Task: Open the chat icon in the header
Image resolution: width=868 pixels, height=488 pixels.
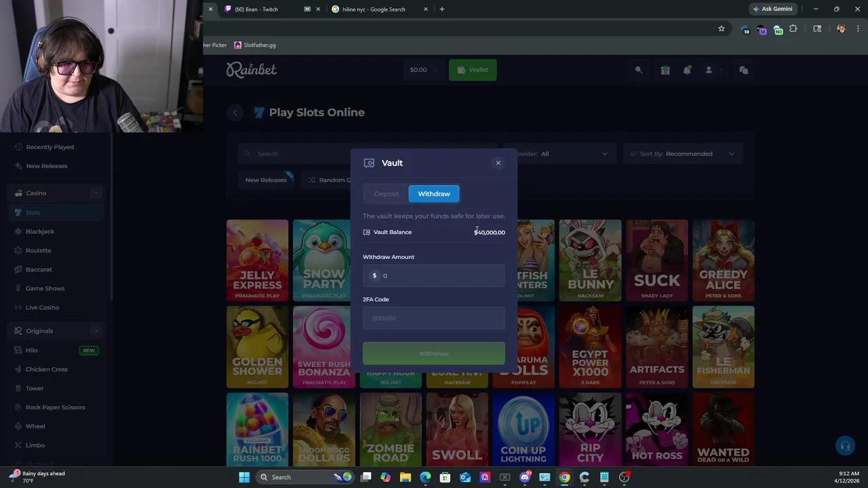Action: [743, 70]
